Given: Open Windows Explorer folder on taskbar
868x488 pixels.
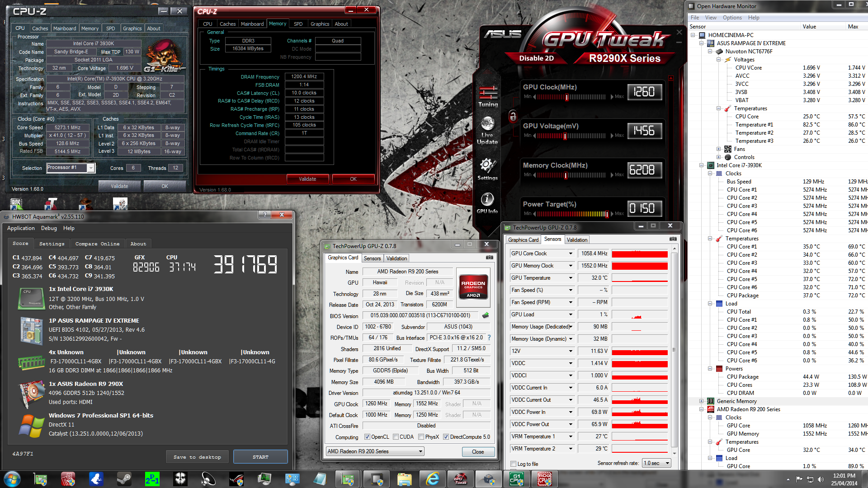Looking at the screenshot, I should [404, 479].
